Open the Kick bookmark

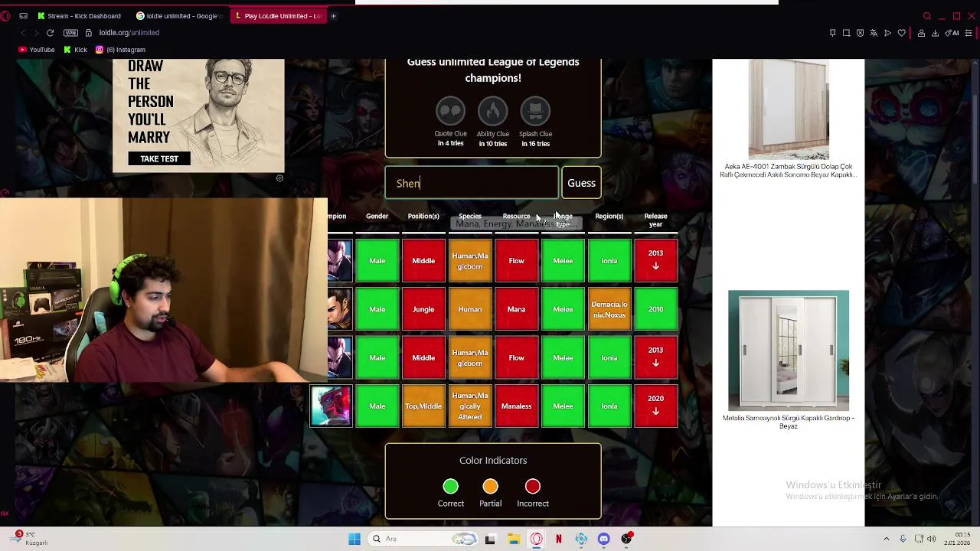point(75,50)
